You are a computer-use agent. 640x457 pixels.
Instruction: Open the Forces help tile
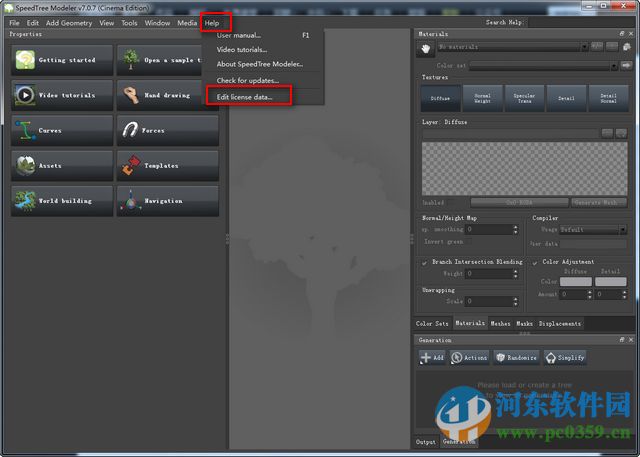(168, 131)
